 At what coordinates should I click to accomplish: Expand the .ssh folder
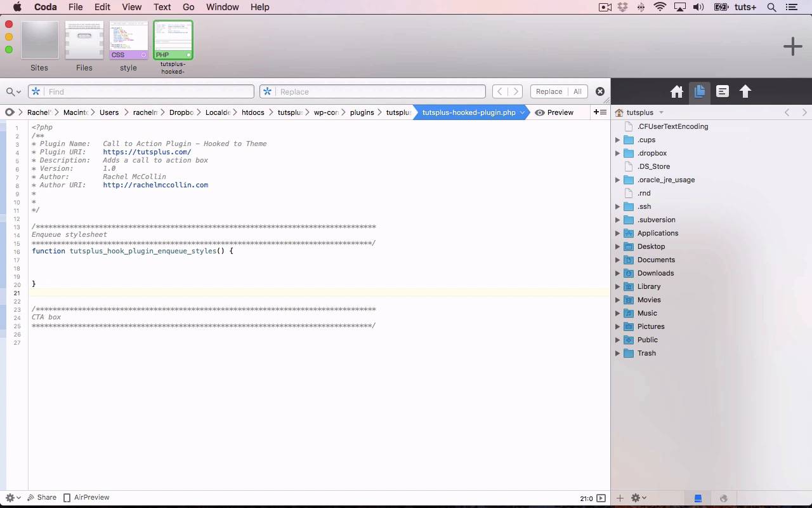tap(617, 206)
